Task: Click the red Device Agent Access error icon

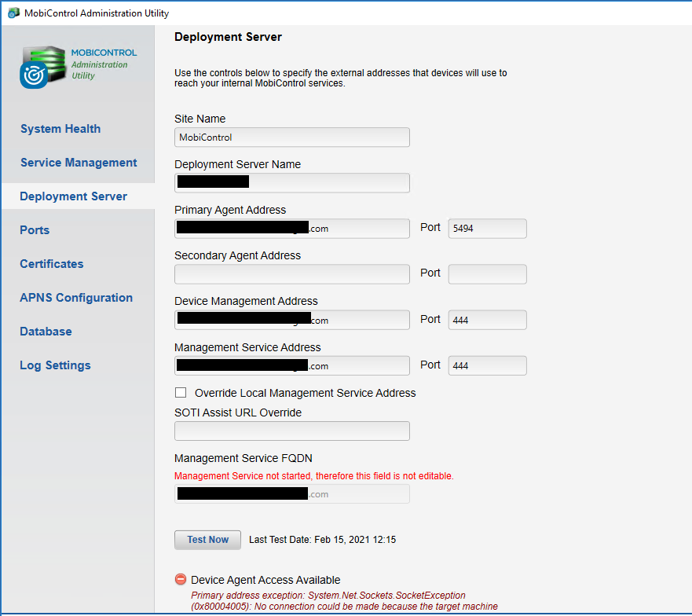Action: (181, 580)
